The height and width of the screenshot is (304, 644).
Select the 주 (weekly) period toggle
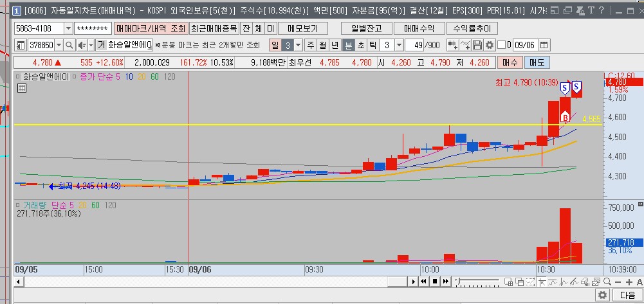pyautogui.click(x=311, y=45)
